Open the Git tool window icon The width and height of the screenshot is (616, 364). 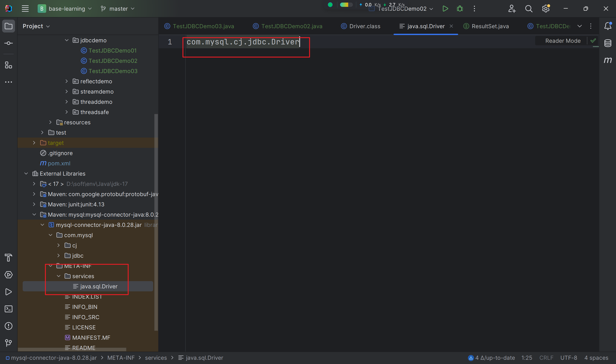tap(9, 343)
